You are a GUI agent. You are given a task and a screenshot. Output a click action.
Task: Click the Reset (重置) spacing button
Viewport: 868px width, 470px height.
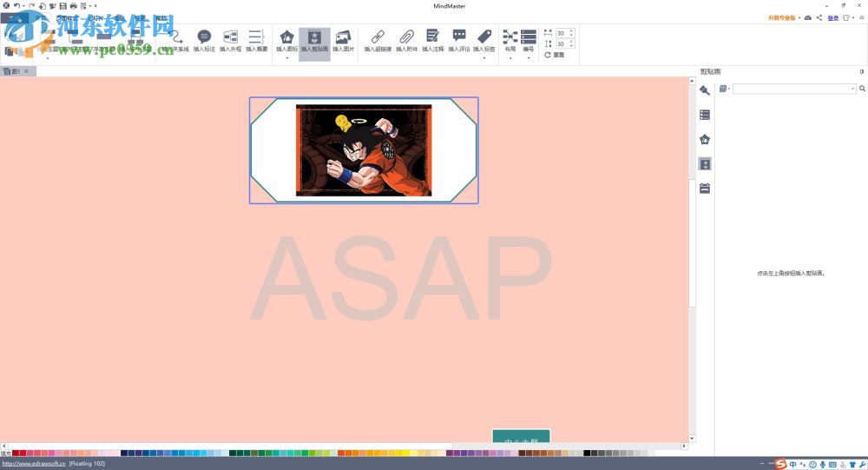554,55
